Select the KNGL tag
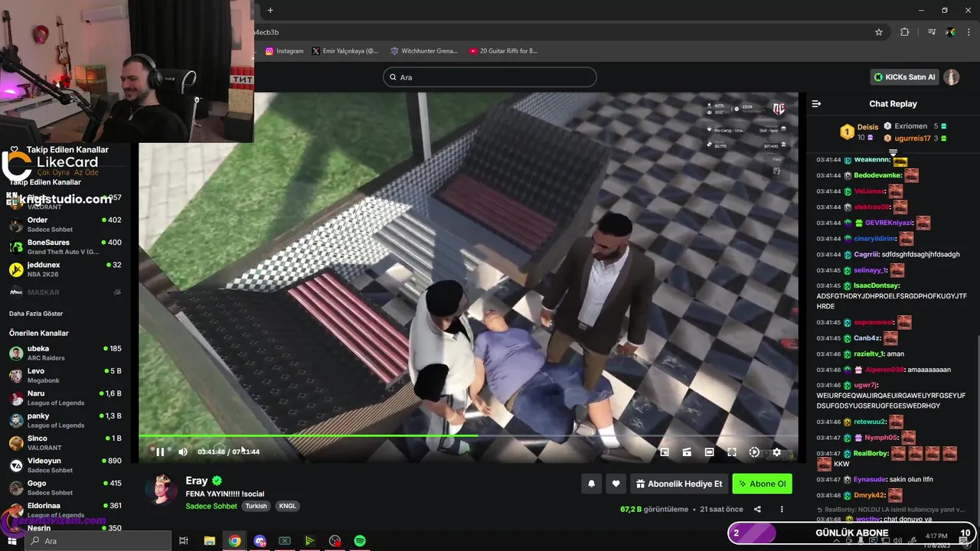The height and width of the screenshot is (551, 980). [x=287, y=506]
